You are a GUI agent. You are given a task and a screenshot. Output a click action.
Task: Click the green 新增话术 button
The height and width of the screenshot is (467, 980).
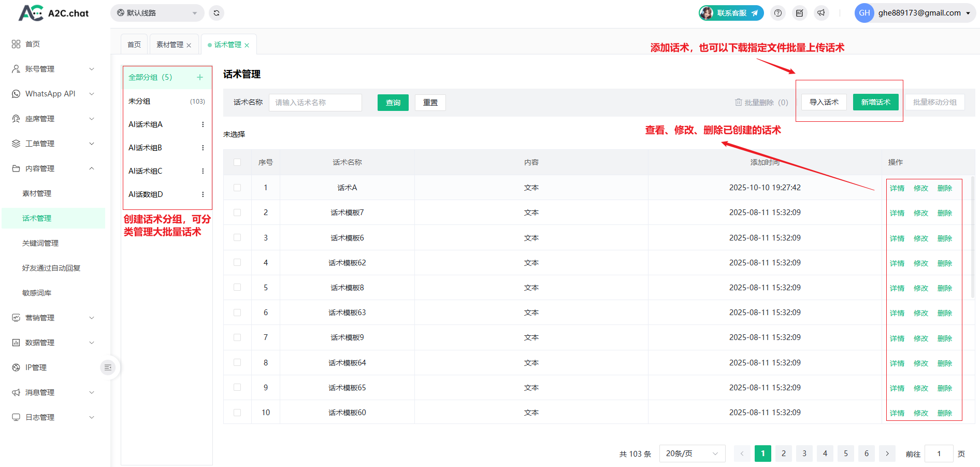click(x=875, y=102)
